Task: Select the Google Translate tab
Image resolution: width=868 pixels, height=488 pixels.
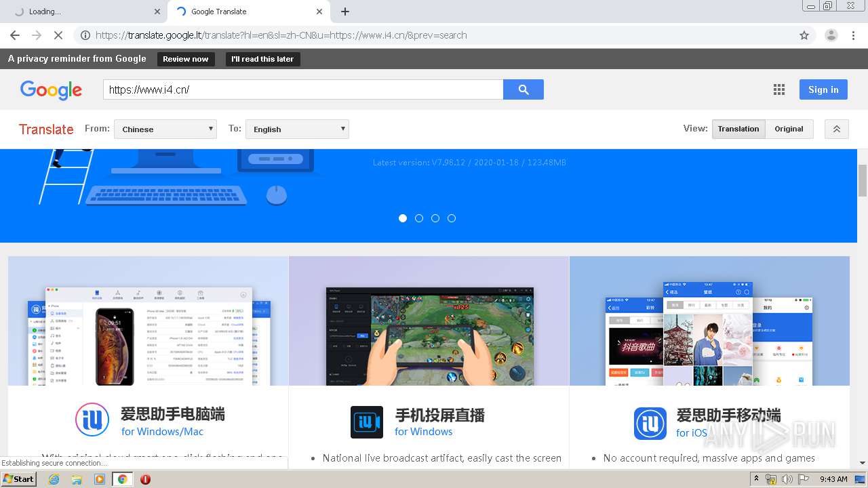Action: [x=248, y=12]
